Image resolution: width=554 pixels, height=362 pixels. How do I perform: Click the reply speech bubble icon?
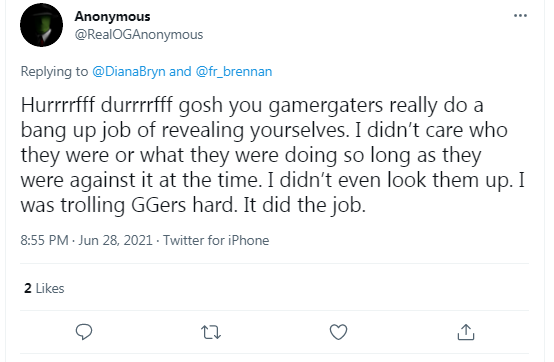coord(84,332)
